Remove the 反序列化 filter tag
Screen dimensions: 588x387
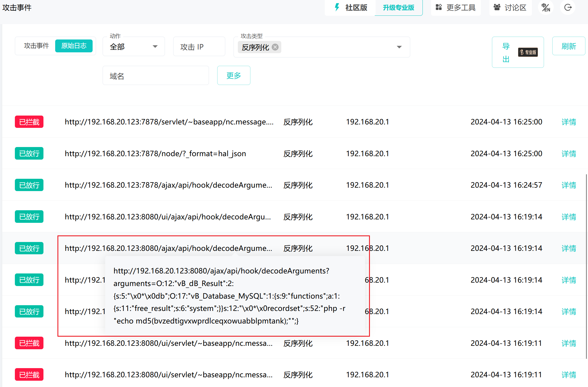pos(275,47)
